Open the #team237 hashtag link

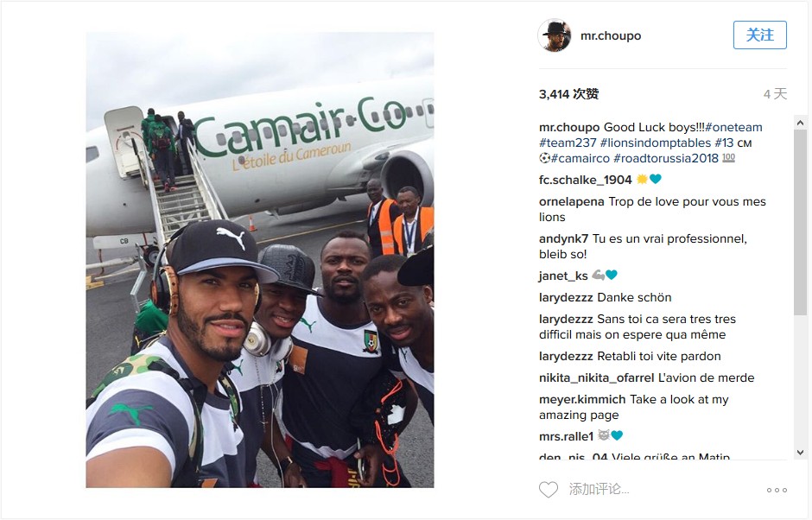pyautogui.click(x=568, y=143)
